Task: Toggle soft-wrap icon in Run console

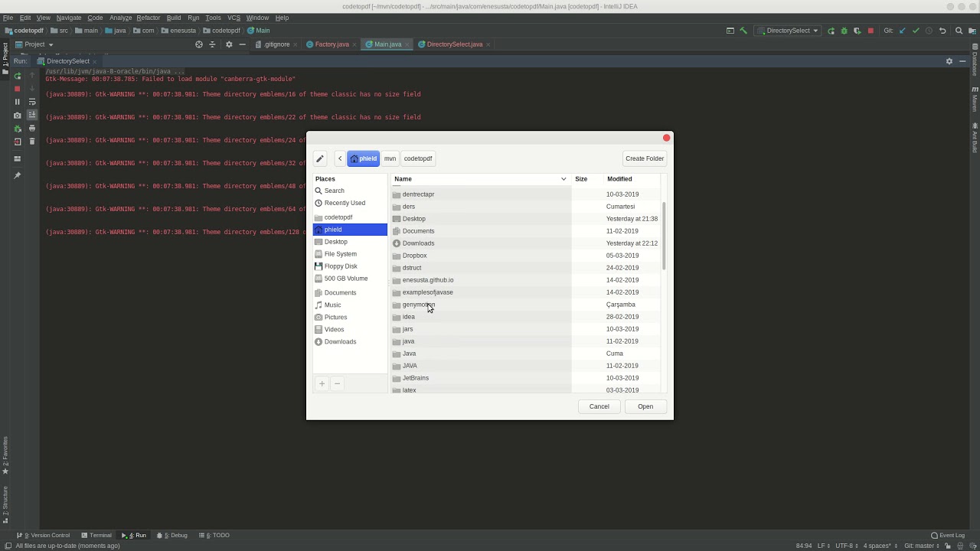Action: pyautogui.click(x=32, y=102)
